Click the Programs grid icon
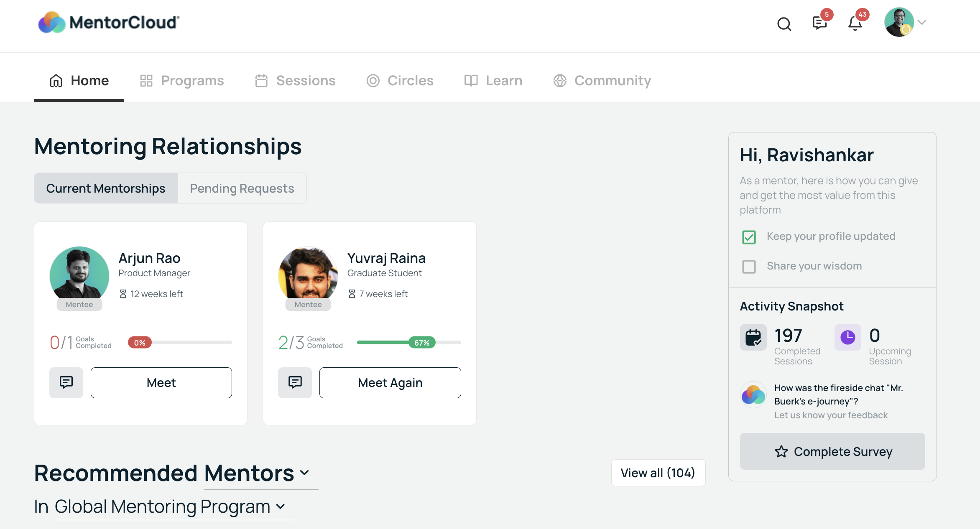 (x=146, y=80)
